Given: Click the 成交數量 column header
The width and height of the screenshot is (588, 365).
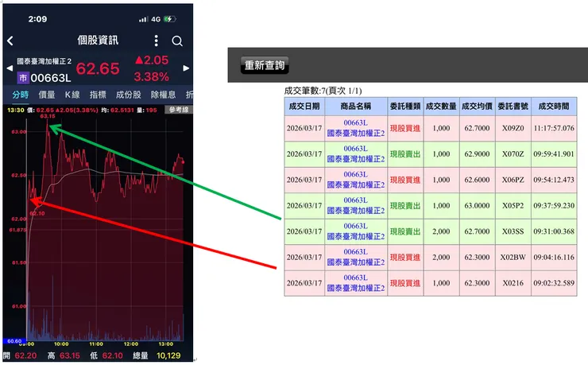Looking at the screenshot, I should (x=441, y=107).
